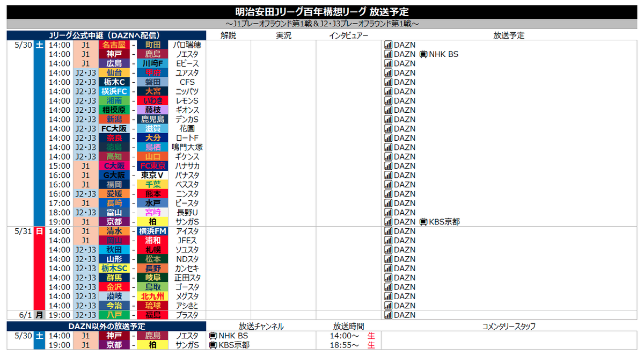
Task: Click the DAZN signal icon in the FC大阪–滋賀 row
Action: click(x=389, y=128)
